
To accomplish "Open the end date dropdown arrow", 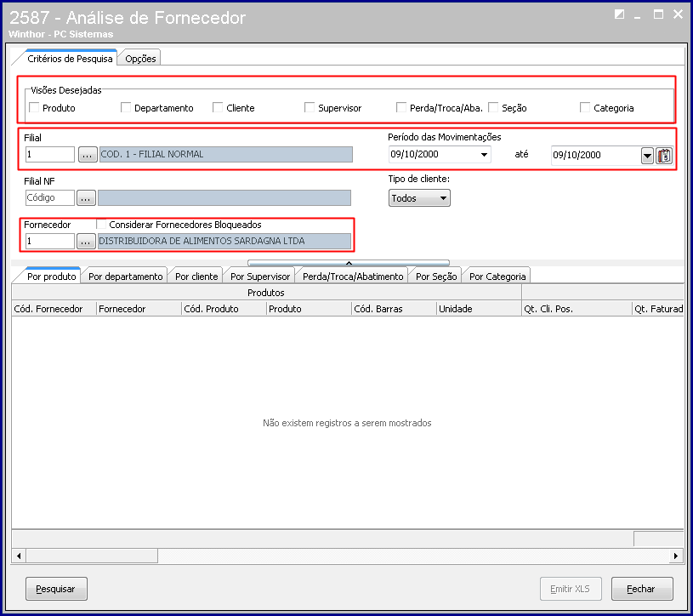I will pyautogui.click(x=647, y=156).
